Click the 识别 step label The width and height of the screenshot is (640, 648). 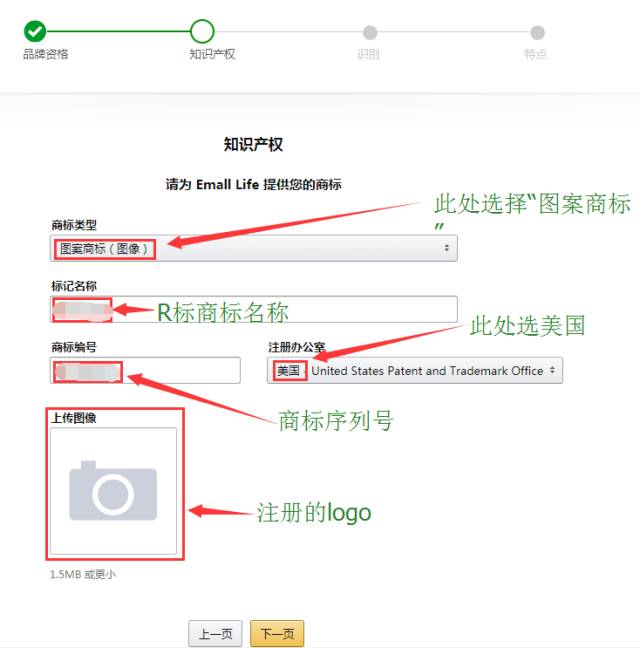coord(368,54)
